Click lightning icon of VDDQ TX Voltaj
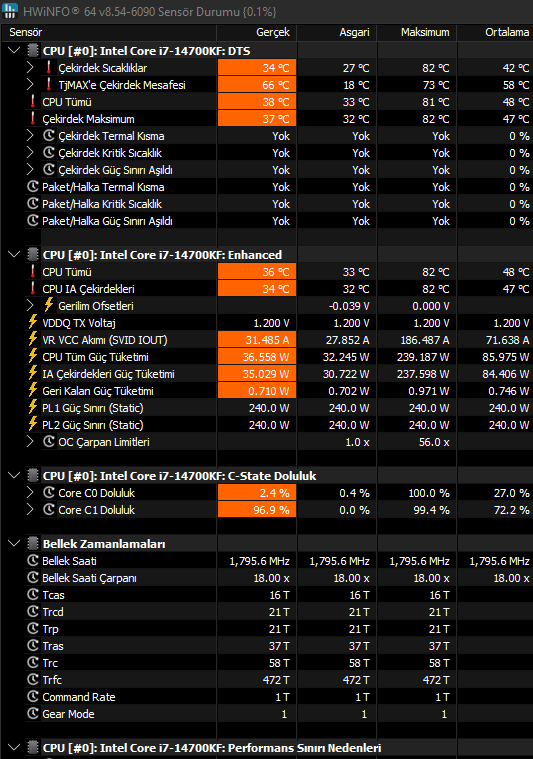 (32, 322)
